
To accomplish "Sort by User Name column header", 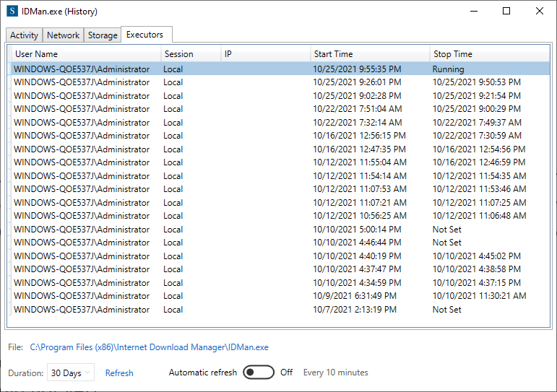I will [86, 54].
